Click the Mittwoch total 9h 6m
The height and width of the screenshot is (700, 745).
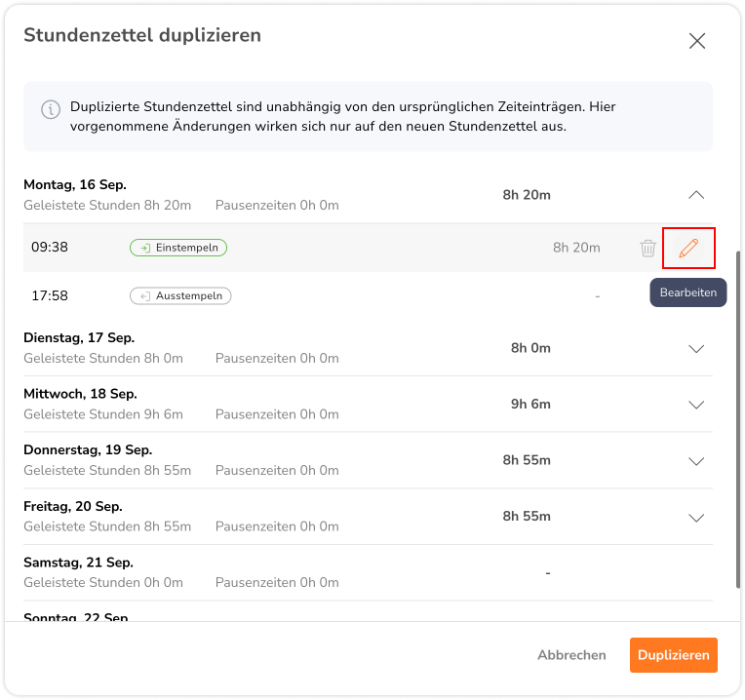(530, 404)
